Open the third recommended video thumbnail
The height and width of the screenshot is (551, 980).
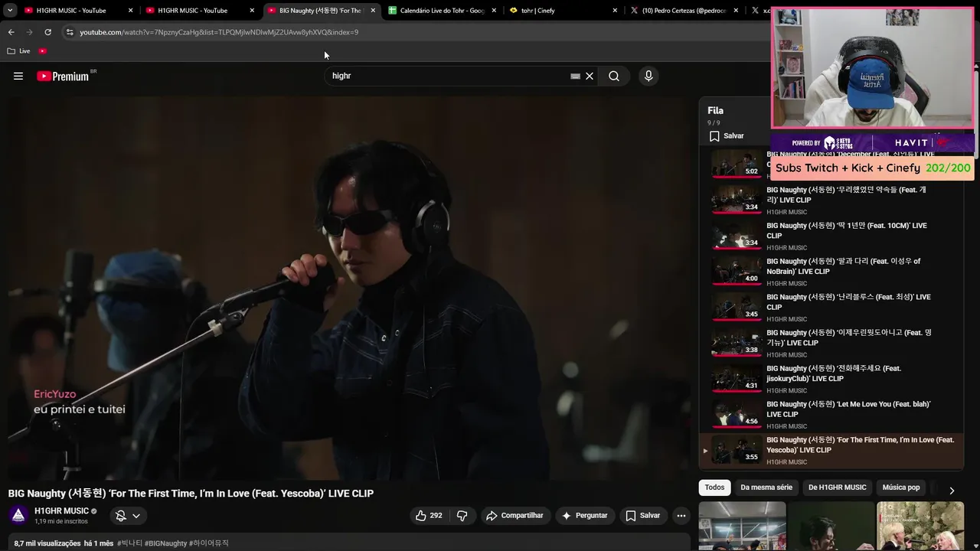[920, 526]
